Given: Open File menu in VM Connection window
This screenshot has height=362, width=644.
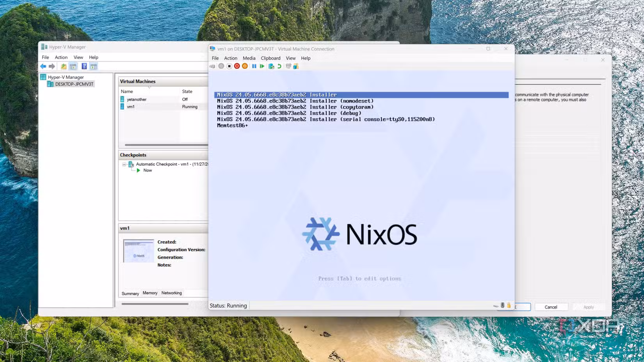Looking at the screenshot, I should point(215,58).
